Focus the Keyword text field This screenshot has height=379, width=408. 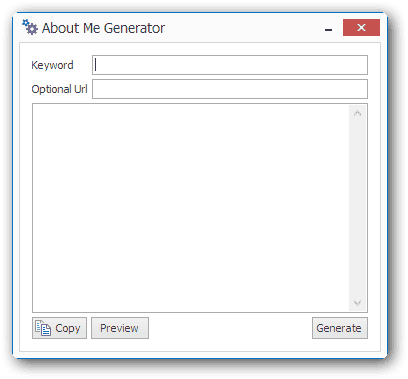(230, 65)
